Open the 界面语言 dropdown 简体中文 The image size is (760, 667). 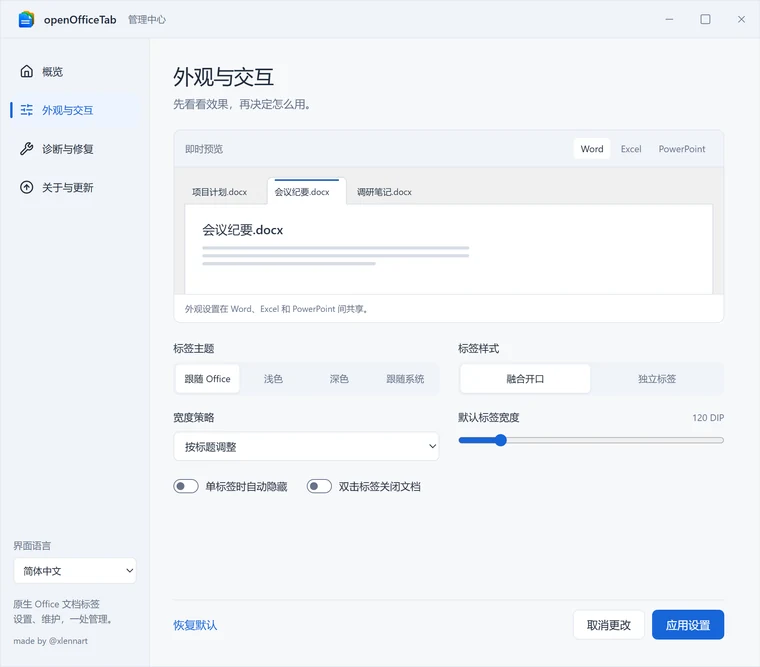coord(75,571)
